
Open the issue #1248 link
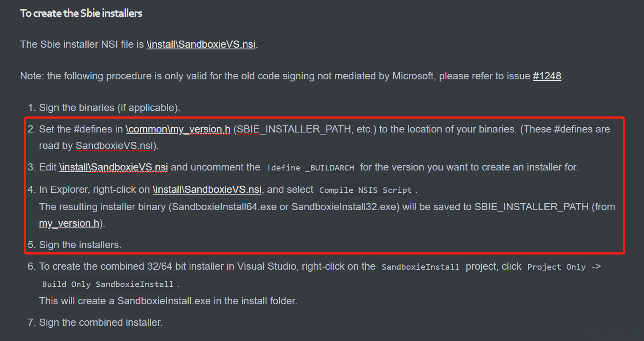(547, 76)
